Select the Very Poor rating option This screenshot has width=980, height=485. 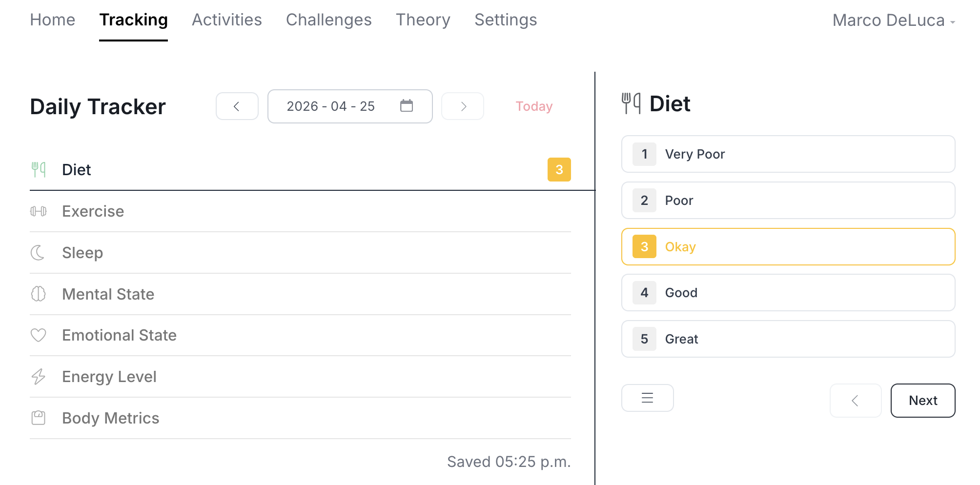[788, 154]
